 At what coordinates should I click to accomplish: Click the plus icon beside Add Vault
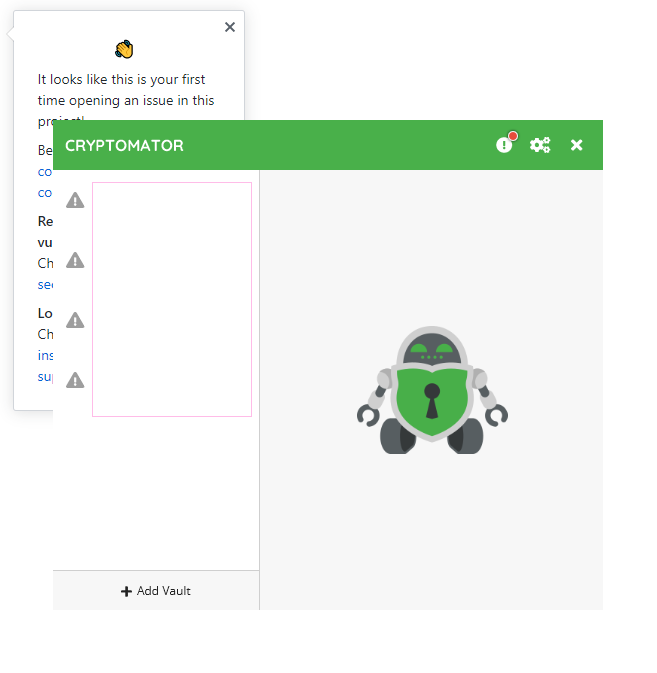(x=126, y=591)
